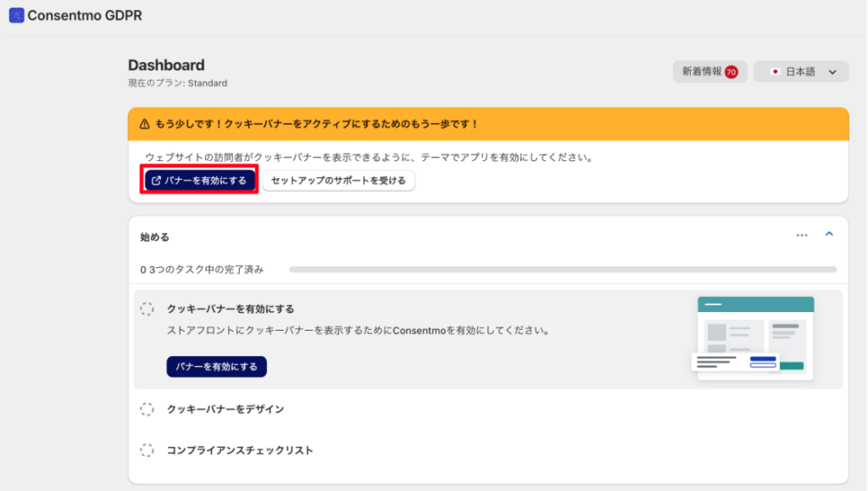Click the 0 3つのタスク中の完了済み progress label
The image size is (868, 491).
202,270
